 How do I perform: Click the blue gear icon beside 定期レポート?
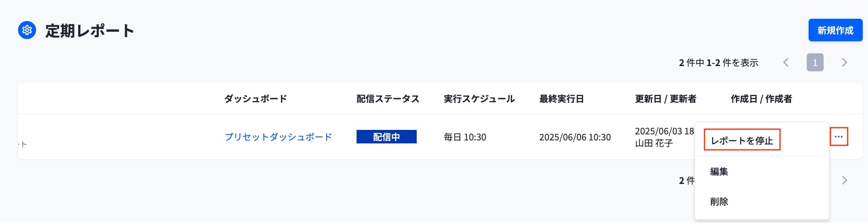click(27, 30)
